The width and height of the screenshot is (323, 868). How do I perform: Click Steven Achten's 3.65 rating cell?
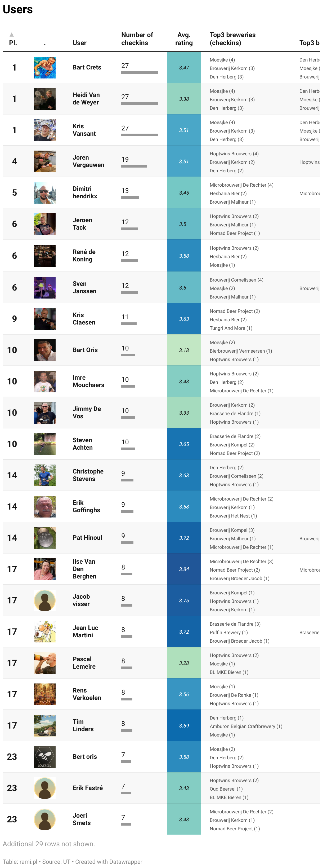click(x=184, y=444)
